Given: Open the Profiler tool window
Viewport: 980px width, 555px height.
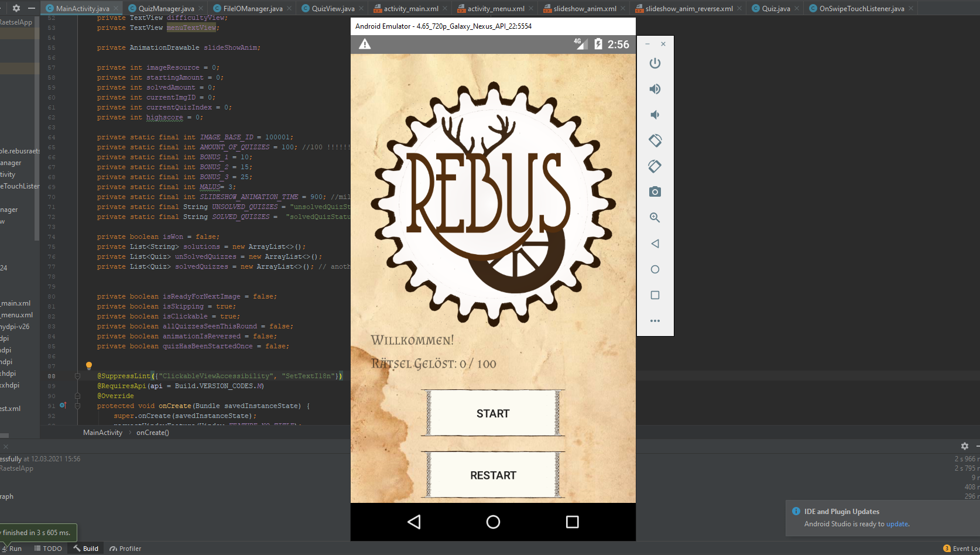Looking at the screenshot, I should pyautogui.click(x=126, y=549).
